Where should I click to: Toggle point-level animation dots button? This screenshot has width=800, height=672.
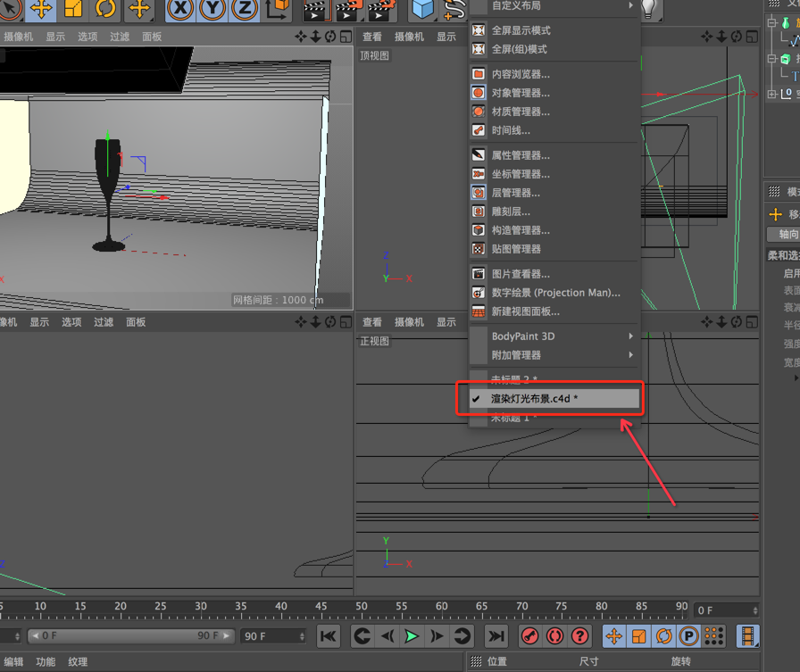[x=713, y=636]
